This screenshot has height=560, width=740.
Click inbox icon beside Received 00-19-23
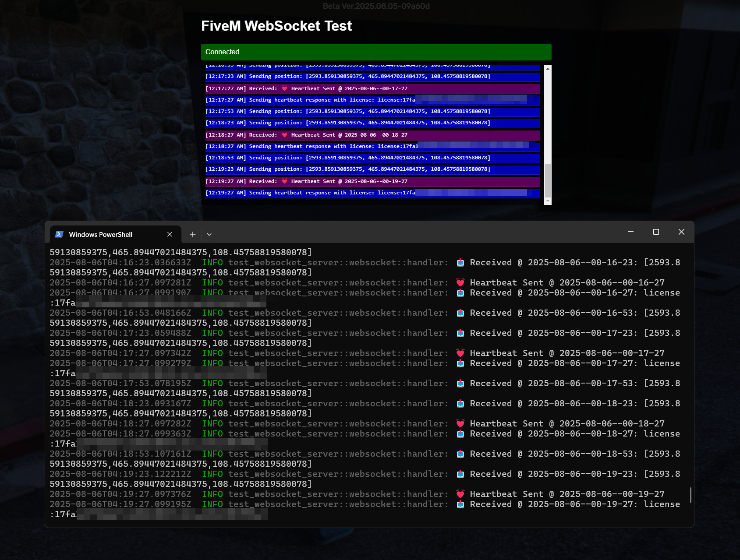point(460,474)
